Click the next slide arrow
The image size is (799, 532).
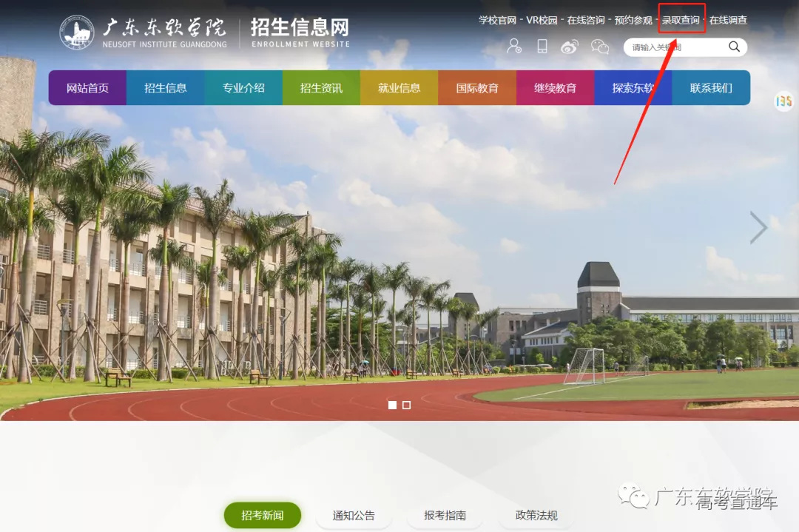tap(758, 227)
